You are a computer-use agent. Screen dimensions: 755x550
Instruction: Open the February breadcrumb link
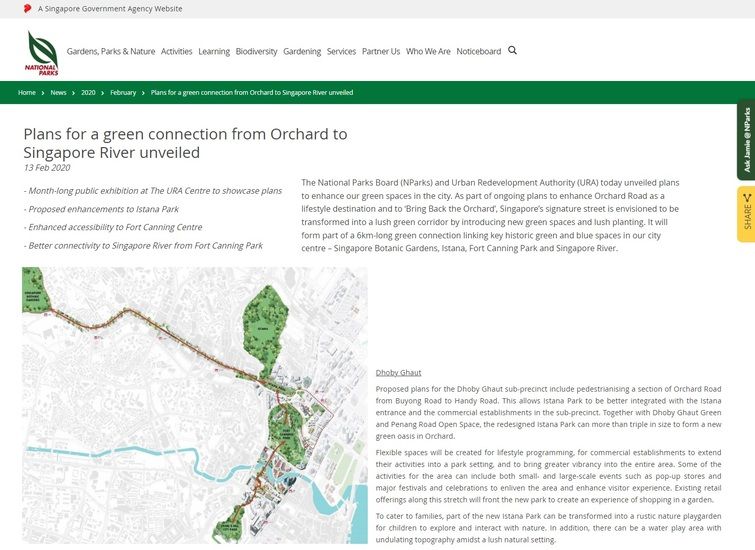click(123, 92)
